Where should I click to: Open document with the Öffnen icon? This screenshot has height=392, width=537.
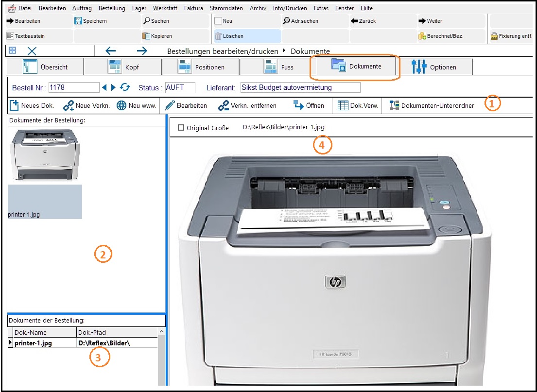(298, 105)
